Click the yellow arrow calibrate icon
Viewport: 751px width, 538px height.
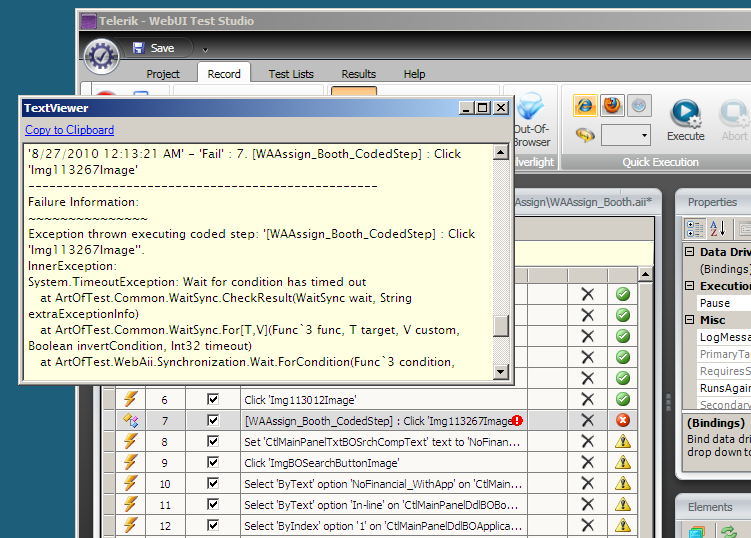pos(585,136)
